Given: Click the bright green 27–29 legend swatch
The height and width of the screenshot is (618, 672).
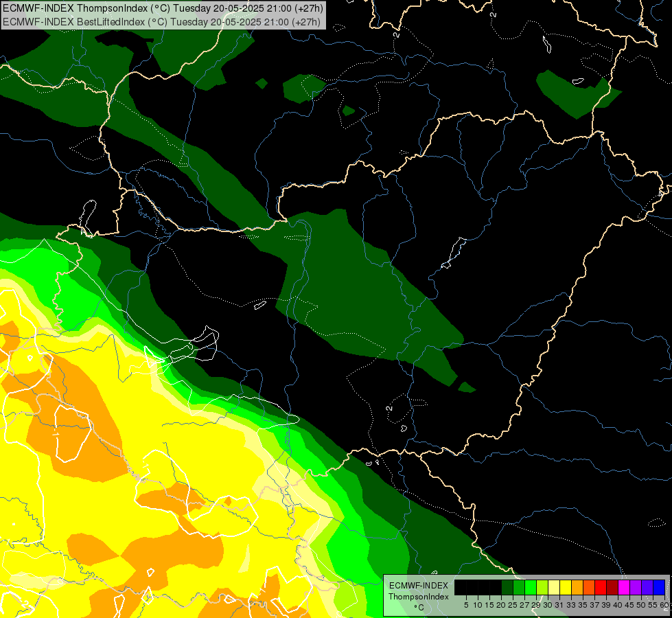Looking at the screenshot, I should tap(531, 587).
